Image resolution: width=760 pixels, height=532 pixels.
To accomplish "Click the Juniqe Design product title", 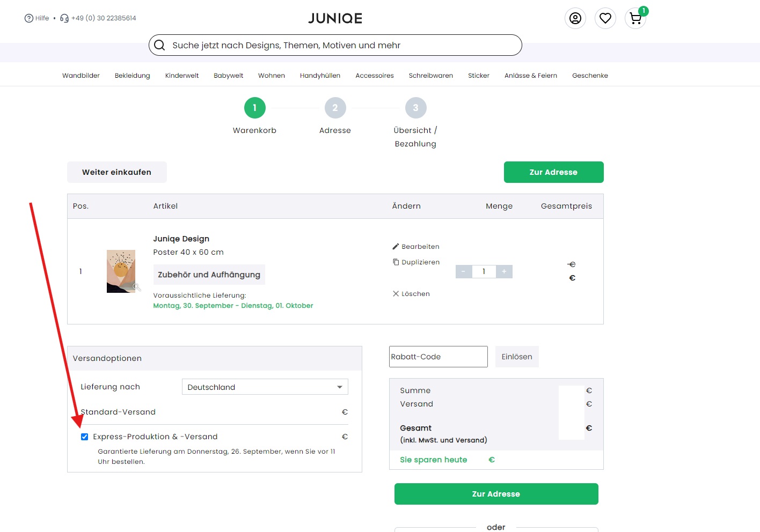I will 181,239.
